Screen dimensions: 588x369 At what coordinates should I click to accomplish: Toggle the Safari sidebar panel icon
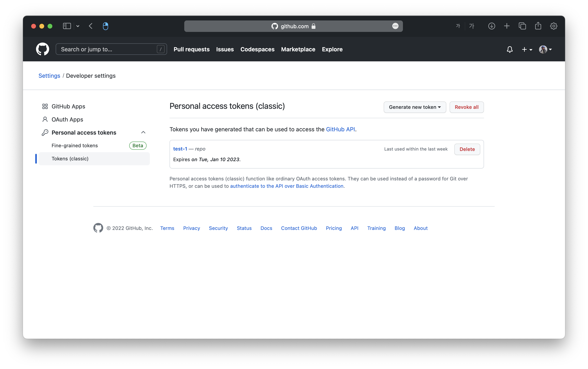67,26
